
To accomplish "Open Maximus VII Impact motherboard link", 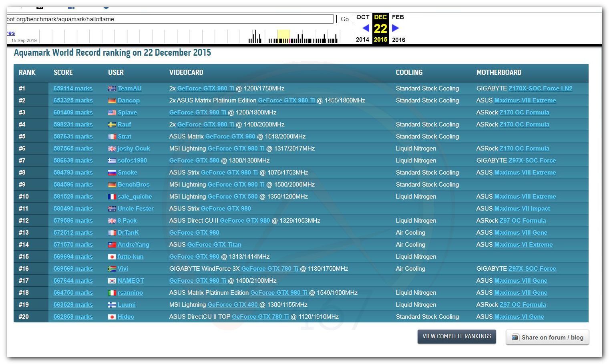I will [x=522, y=209].
